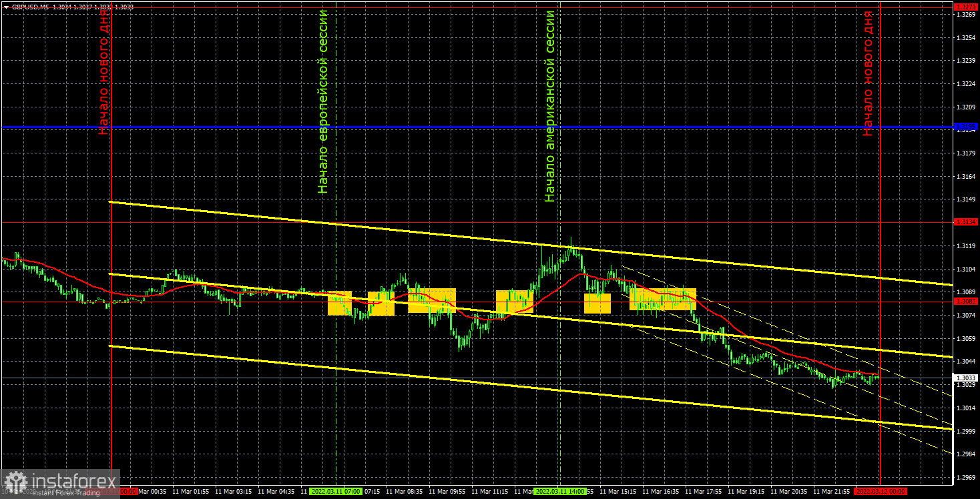Click time axis label 11 Mar 17:55
Viewport: 980px width, 499px height.
704,491
